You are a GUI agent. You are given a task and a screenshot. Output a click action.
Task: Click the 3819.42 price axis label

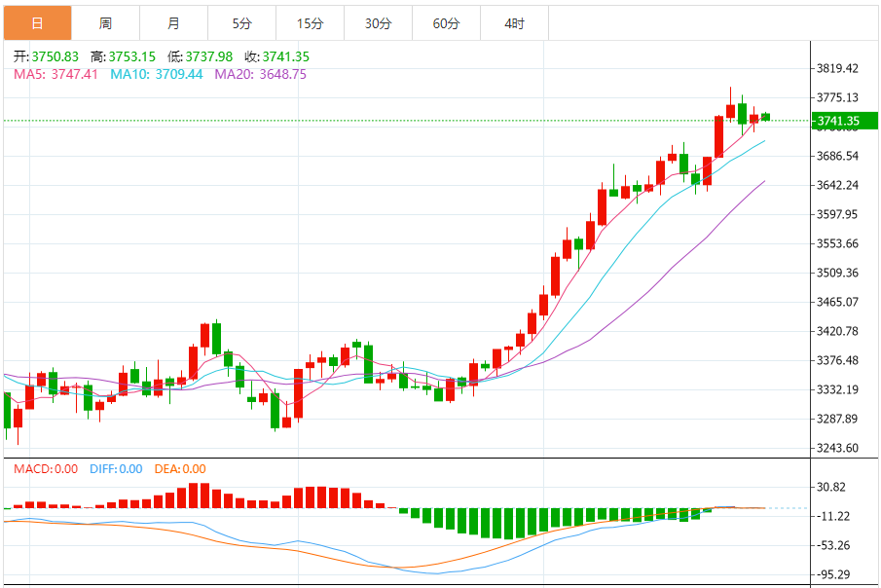[x=838, y=68]
